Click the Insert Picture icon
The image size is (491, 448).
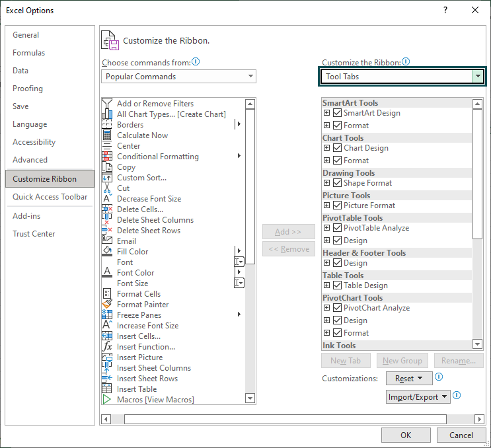point(107,357)
